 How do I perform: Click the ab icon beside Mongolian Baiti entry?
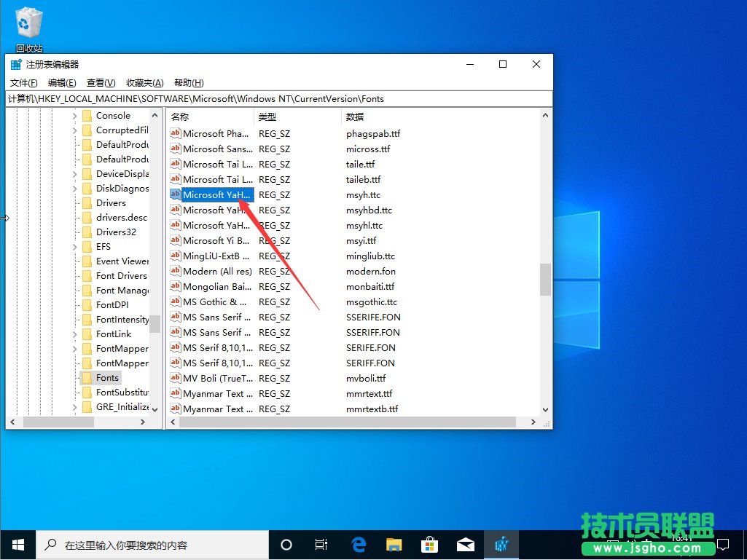pos(175,286)
